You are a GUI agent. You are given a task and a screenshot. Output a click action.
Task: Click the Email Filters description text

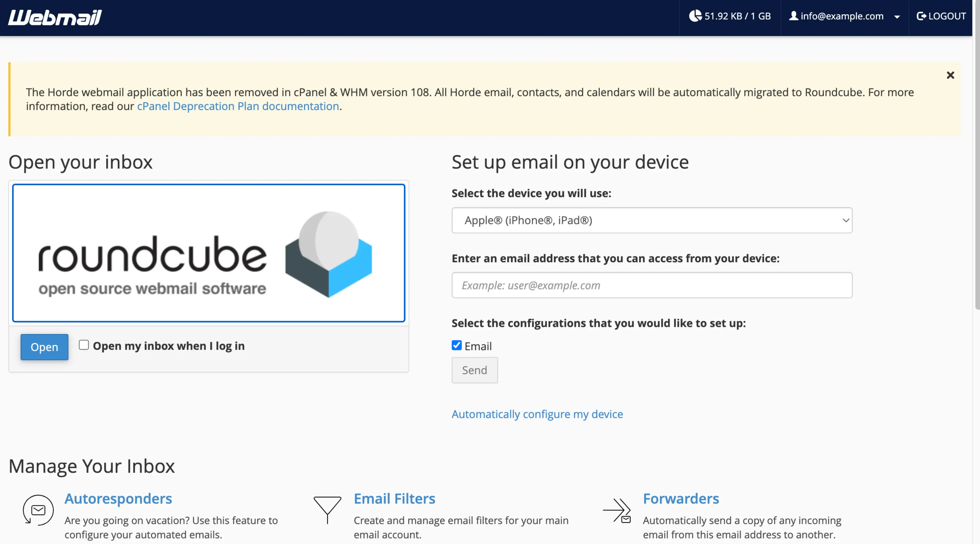tap(461, 528)
